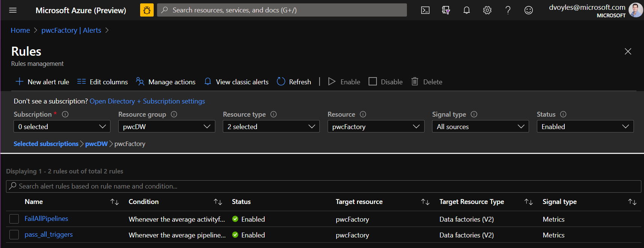Image resolution: width=644 pixels, height=248 pixels.
Task: Click the Status column header
Action: click(241, 202)
